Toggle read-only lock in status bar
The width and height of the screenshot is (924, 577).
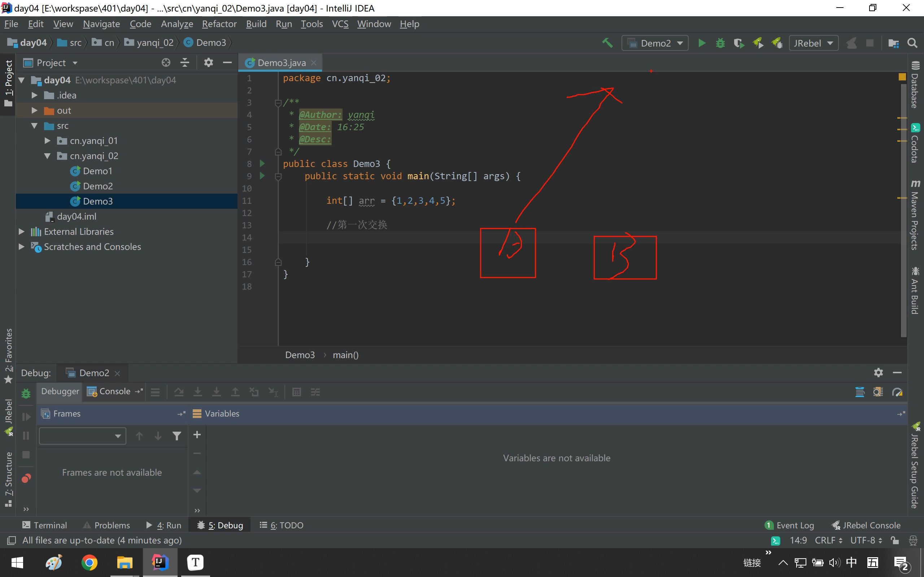point(895,540)
